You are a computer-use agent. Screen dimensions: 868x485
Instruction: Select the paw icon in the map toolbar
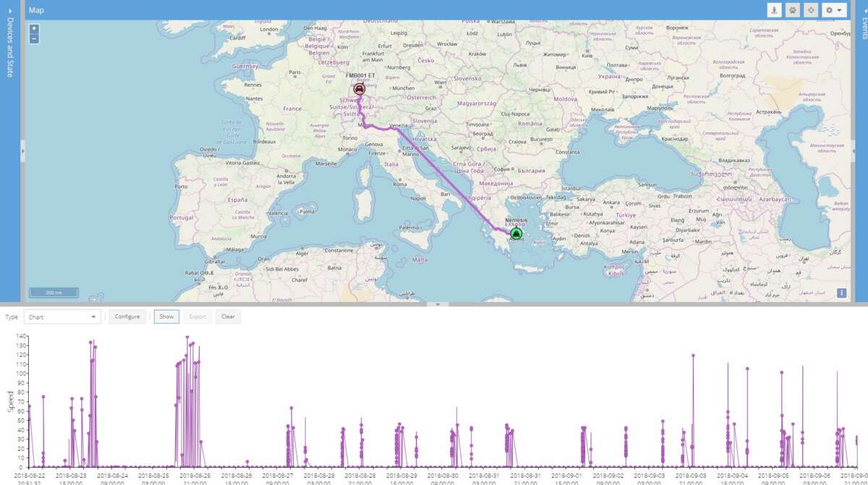pos(791,9)
